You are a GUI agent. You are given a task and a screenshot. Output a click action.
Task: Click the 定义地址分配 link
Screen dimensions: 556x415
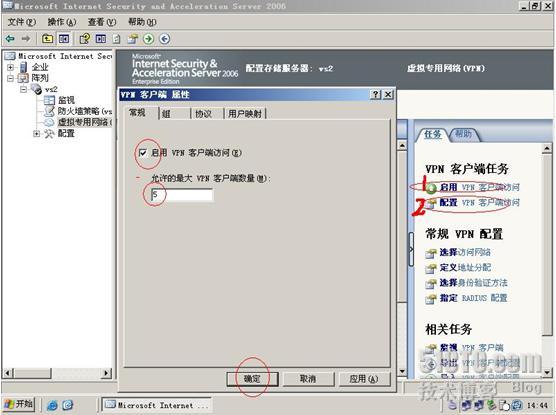pos(465,267)
